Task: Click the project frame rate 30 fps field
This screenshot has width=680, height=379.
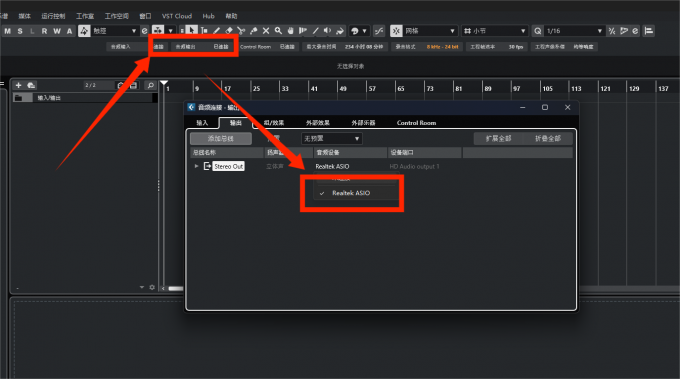Action: pos(497,46)
